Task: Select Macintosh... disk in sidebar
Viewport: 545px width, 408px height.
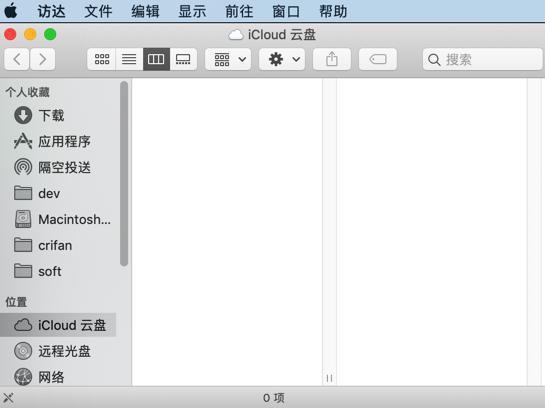Action: (58, 219)
